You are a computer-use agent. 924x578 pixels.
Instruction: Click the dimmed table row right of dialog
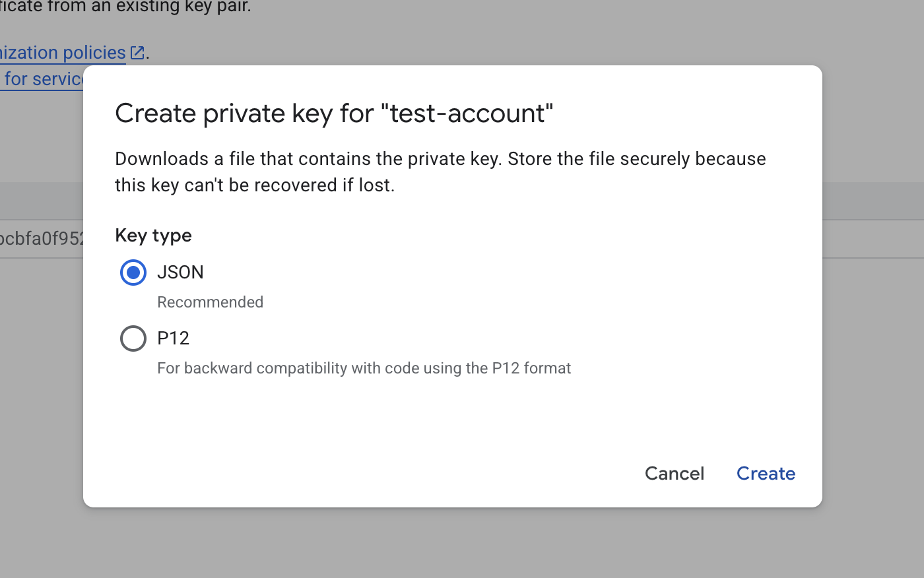pos(873,239)
